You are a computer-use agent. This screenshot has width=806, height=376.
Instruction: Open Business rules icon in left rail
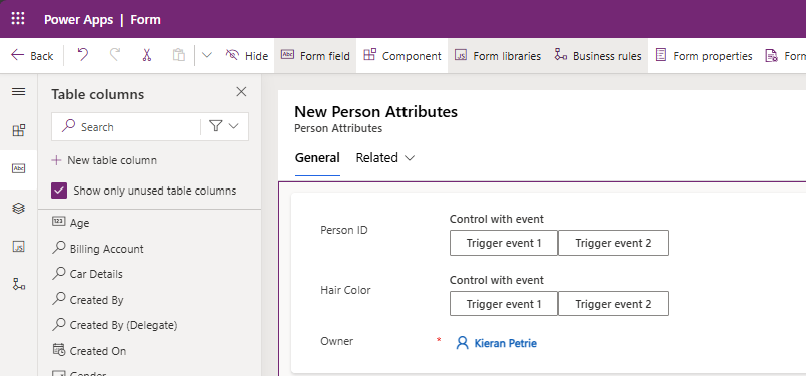click(x=19, y=284)
